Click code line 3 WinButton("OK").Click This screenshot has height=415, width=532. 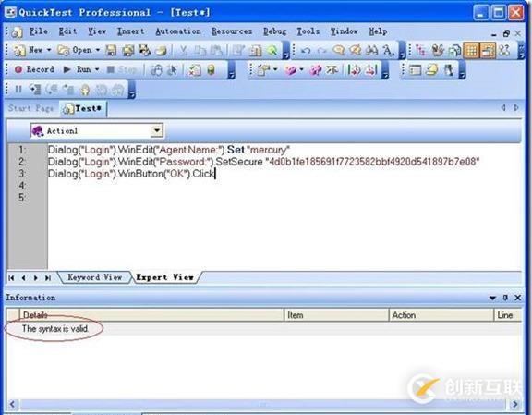[132, 174]
